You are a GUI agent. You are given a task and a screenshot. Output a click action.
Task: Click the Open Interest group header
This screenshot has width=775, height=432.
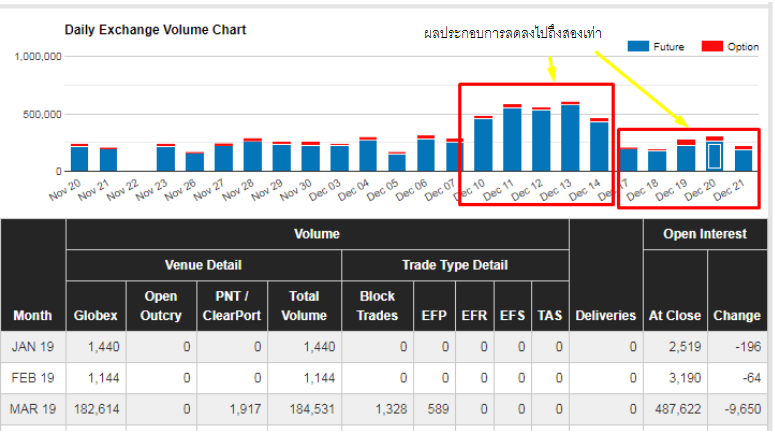click(705, 234)
